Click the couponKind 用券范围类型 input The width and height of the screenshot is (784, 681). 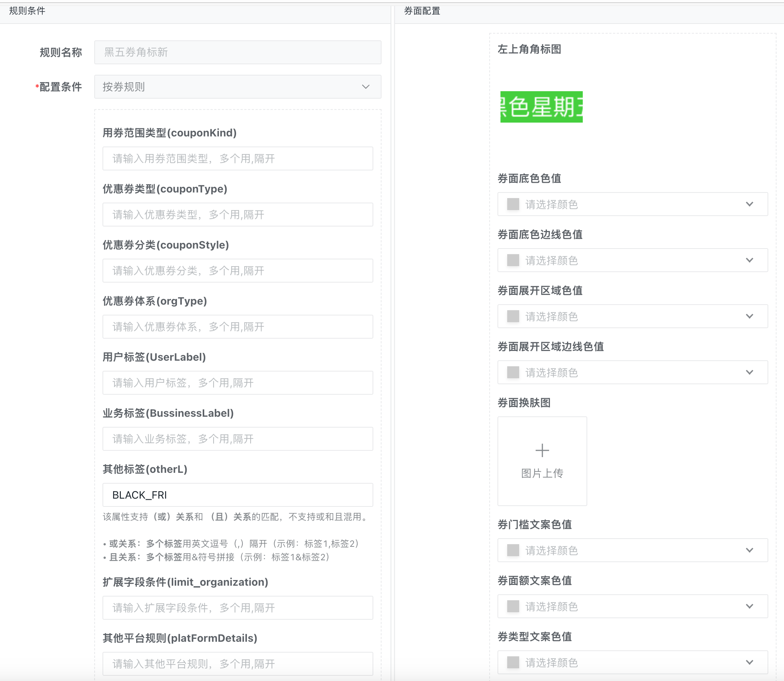[238, 158]
